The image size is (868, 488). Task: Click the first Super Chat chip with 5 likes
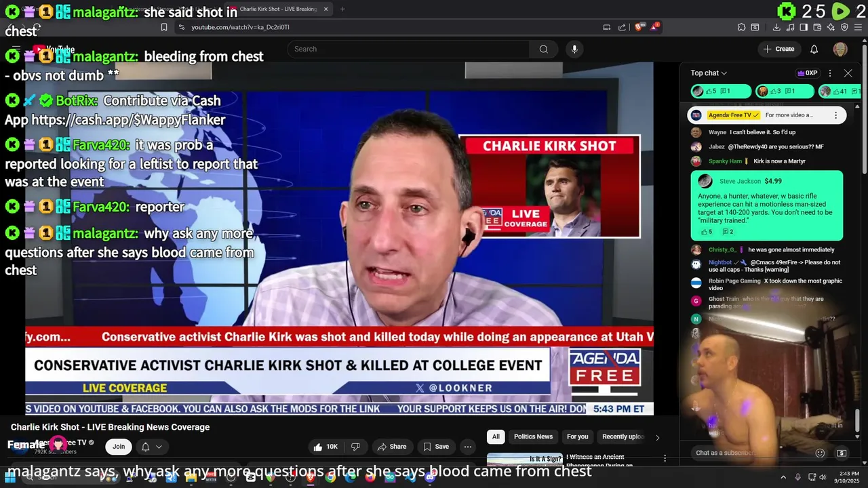pos(721,91)
